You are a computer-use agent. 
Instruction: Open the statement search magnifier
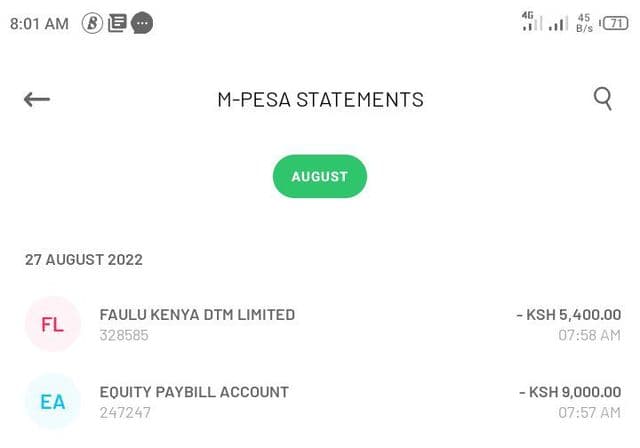(603, 98)
